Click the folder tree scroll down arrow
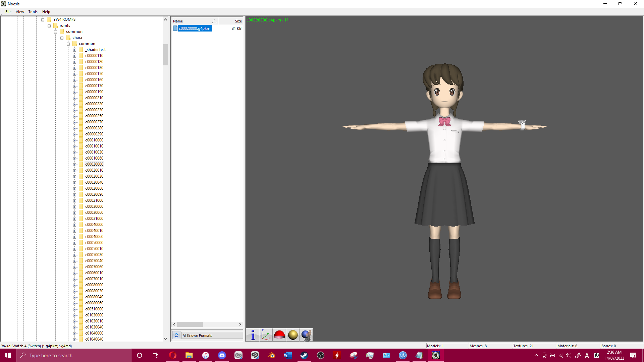This screenshot has width=644, height=362. (x=165, y=339)
